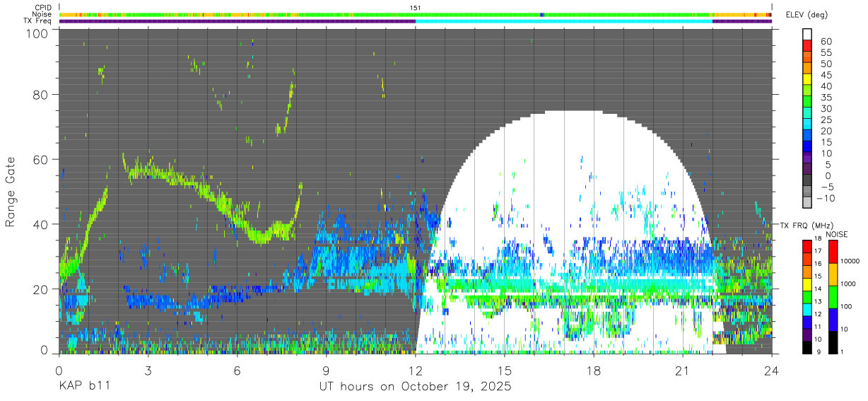This screenshot has height=401, width=868.
Task: Click the 100 tick on the Range Gate axis
Action: click(37, 33)
